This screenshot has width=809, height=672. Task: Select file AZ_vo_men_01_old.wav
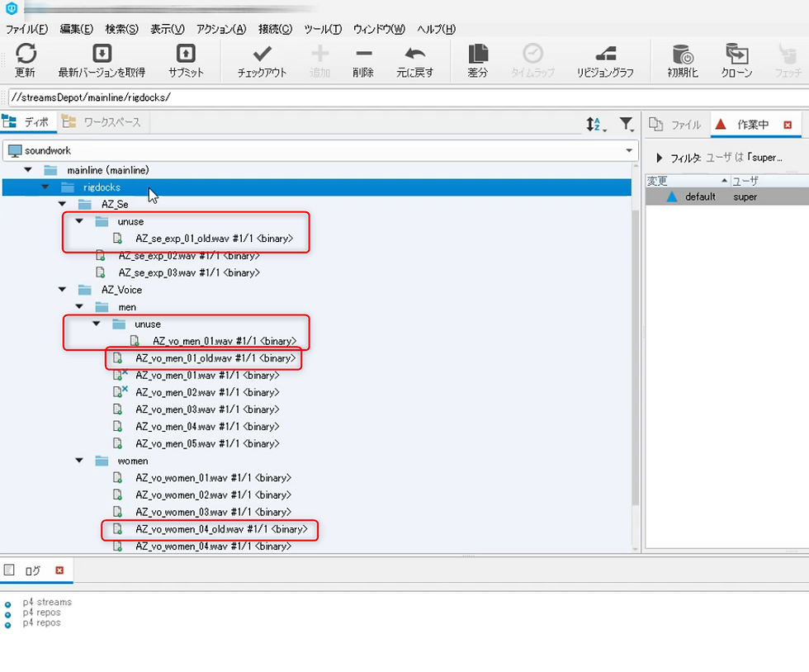pos(215,358)
